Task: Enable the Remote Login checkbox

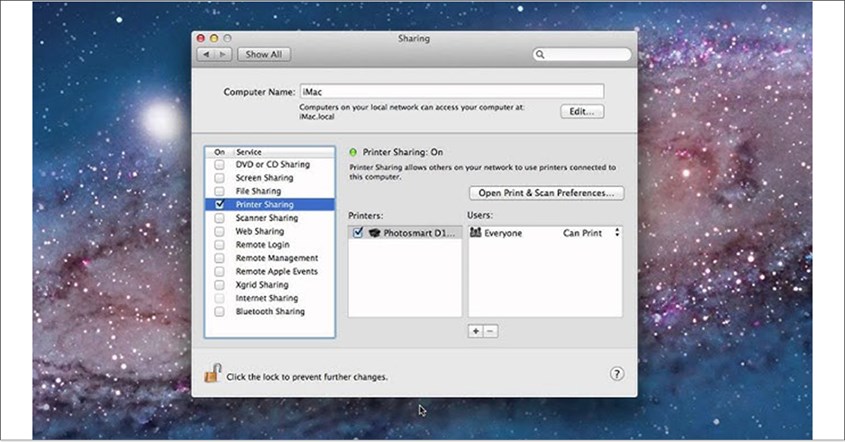Action: pyautogui.click(x=219, y=245)
